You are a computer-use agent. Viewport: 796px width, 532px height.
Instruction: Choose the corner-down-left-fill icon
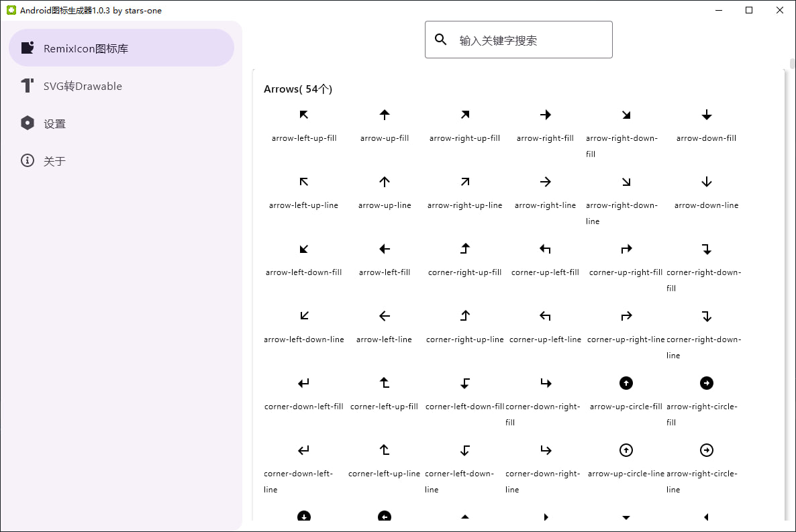[303, 383]
